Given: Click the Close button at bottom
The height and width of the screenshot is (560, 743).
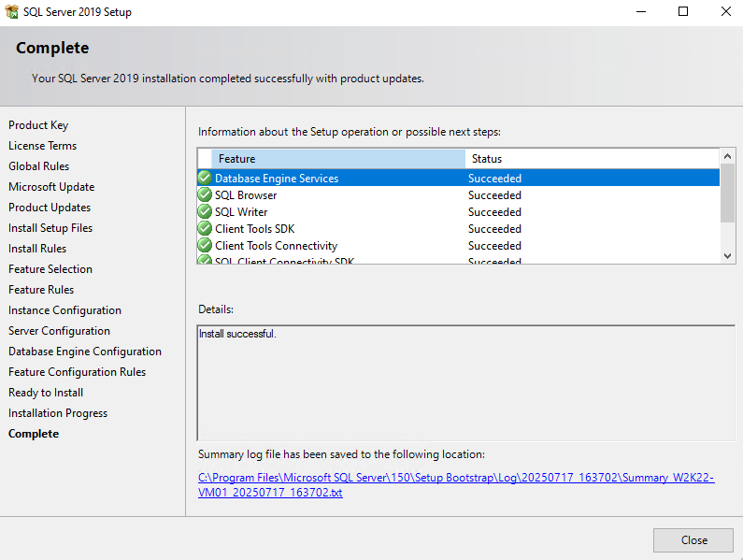Looking at the screenshot, I should coord(693,540).
